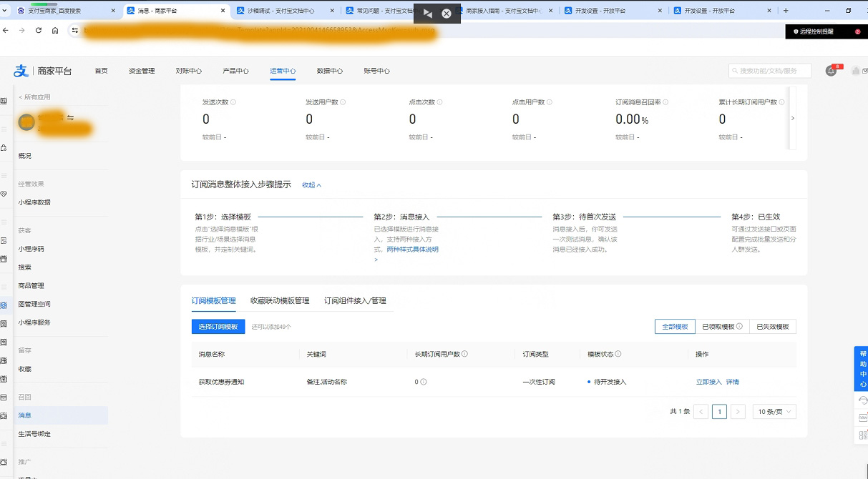This screenshot has width=868, height=479.
Task: Open the browser tab list dropdown arrow
Action: (x=4, y=11)
